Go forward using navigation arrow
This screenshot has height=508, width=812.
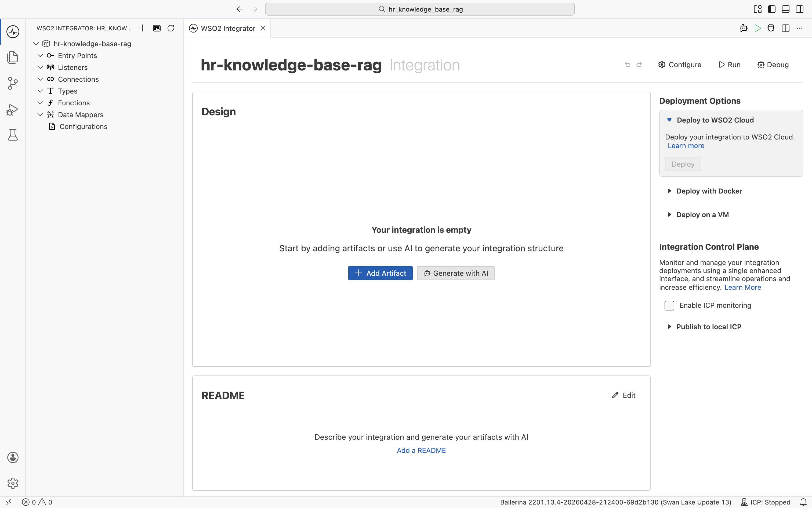tap(254, 9)
